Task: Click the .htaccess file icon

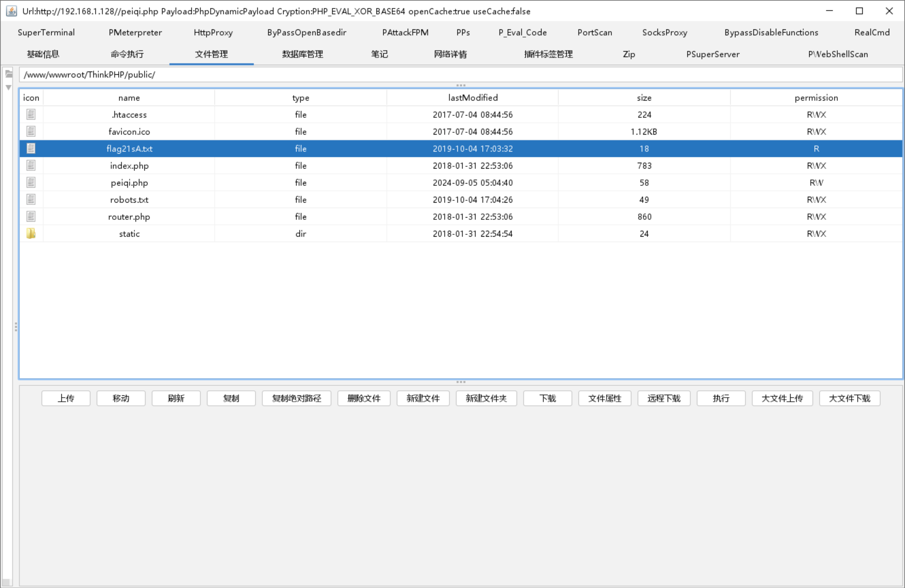Action: click(31, 115)
